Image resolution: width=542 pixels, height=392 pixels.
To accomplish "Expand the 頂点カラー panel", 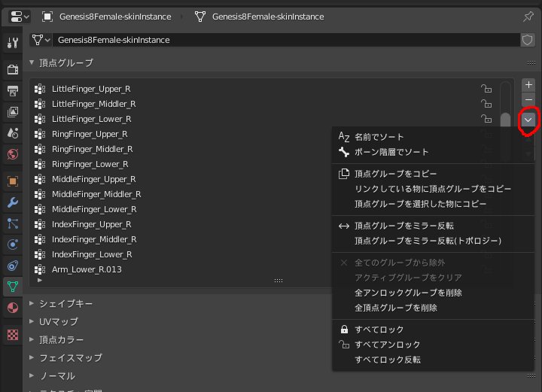I will tap(32, 339).
